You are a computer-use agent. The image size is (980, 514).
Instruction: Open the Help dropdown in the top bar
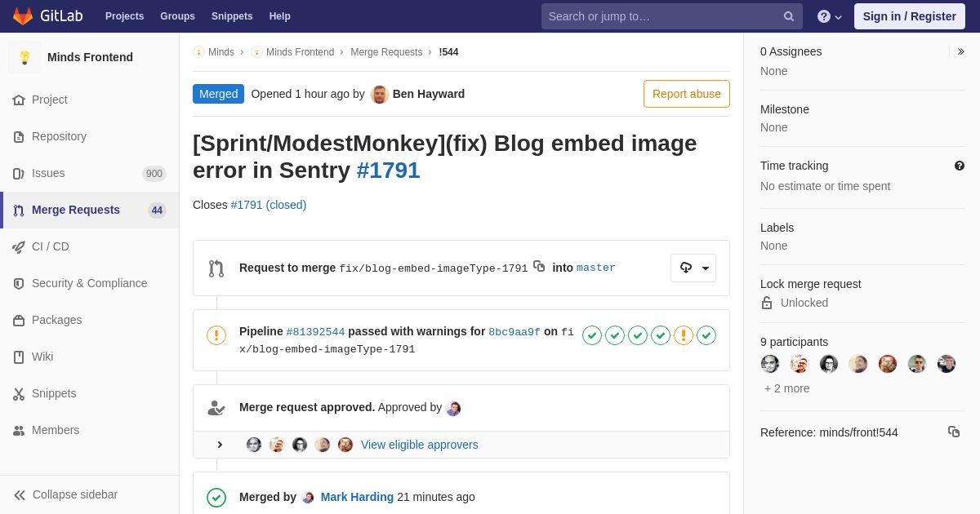click(x=830, y=16)
